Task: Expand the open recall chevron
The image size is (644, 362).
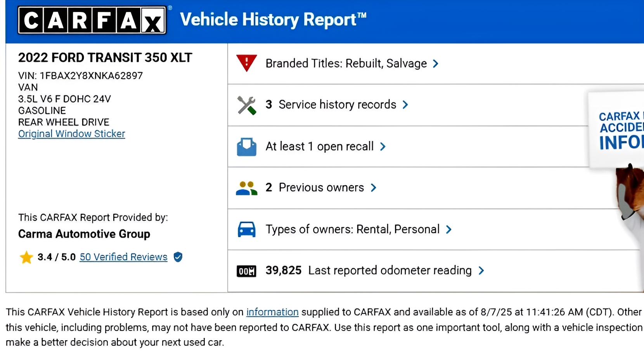Action: click(383, 147)
